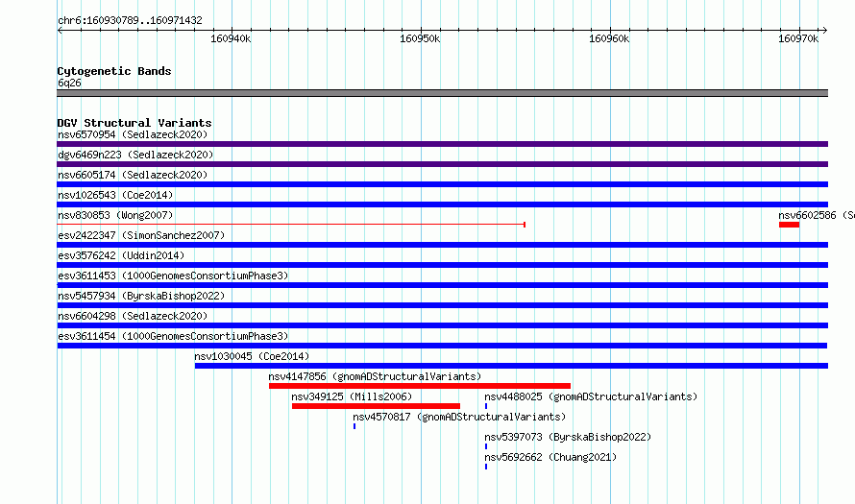The image size is (855, 504).
Task: Select the blue bar beneath esv3611453
Action: click(x=442, y=285)
